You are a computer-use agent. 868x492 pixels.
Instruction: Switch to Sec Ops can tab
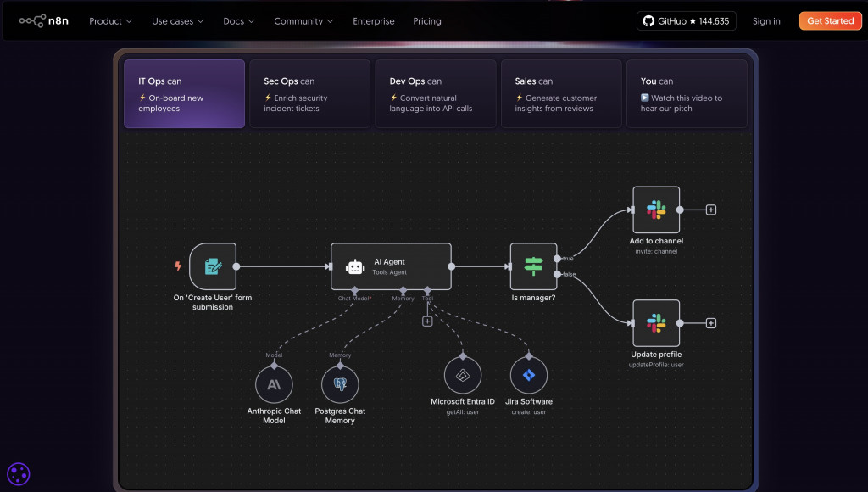pyautogui.click(x=310, y=93)
